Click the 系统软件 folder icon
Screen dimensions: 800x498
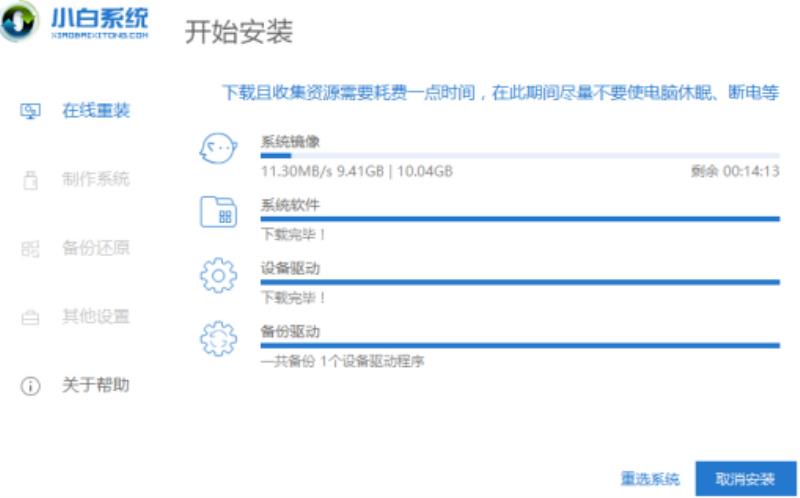[218, 212]
